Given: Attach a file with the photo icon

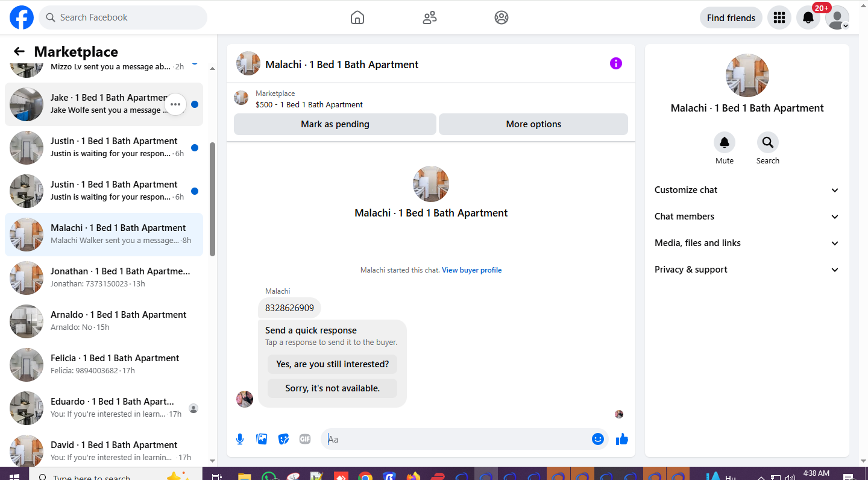Looking at the screenshot, I should [262, 439].
